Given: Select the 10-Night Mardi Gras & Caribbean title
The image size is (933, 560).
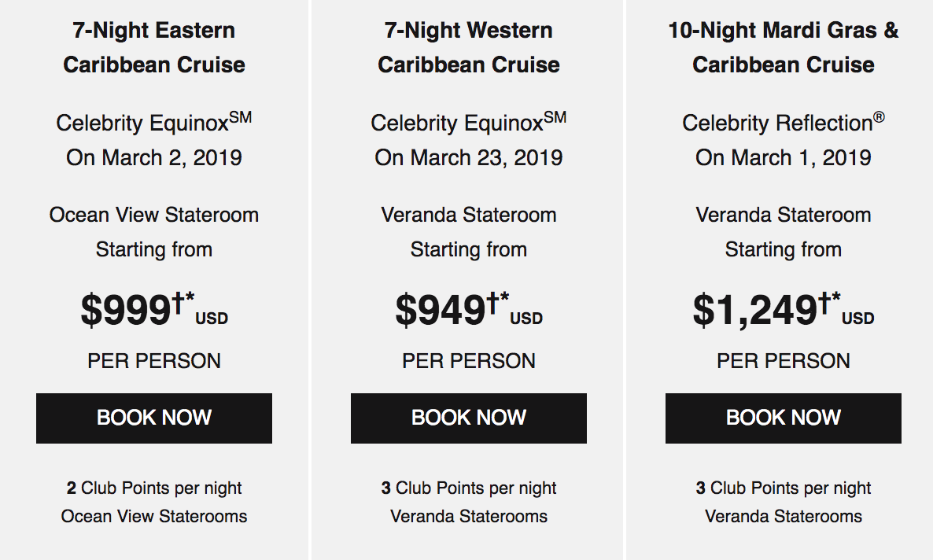Looking at the screenshot, I should pyautogui.click(x=783, y=48).
